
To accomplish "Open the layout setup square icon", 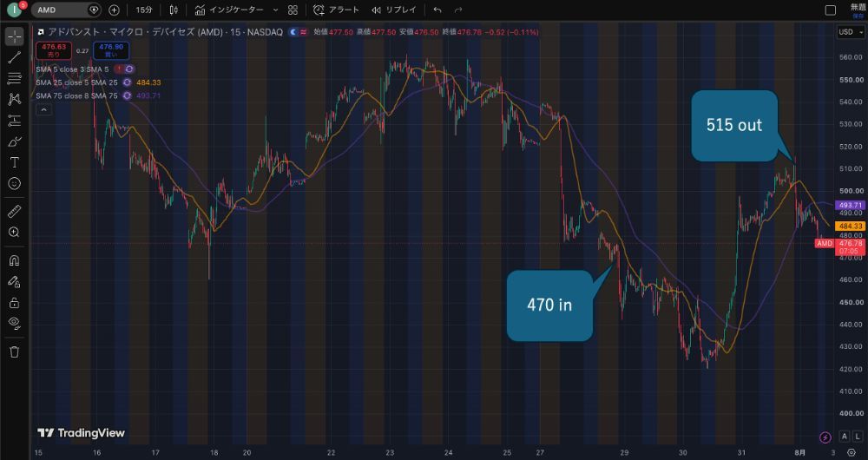I will click(831, 10).
